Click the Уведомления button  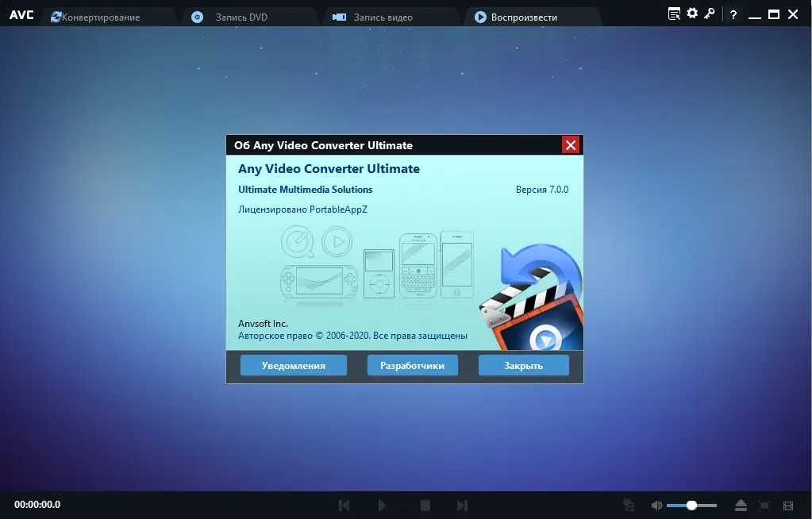click(x=293, y=365)
